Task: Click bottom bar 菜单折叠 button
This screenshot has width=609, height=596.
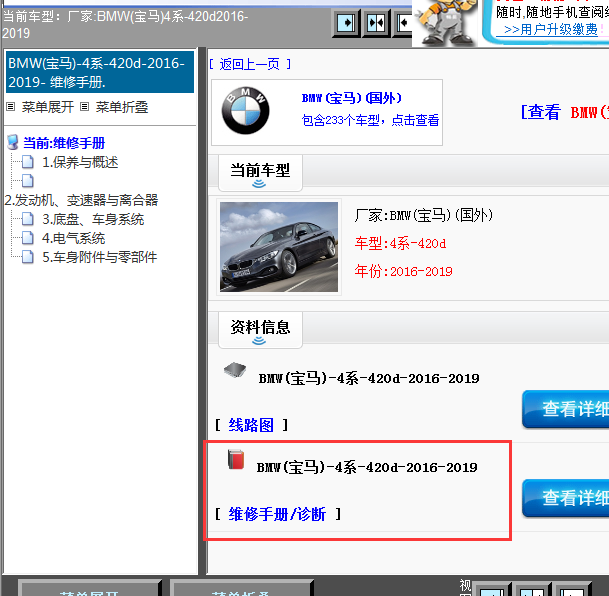Action: [x=241, y=589]
